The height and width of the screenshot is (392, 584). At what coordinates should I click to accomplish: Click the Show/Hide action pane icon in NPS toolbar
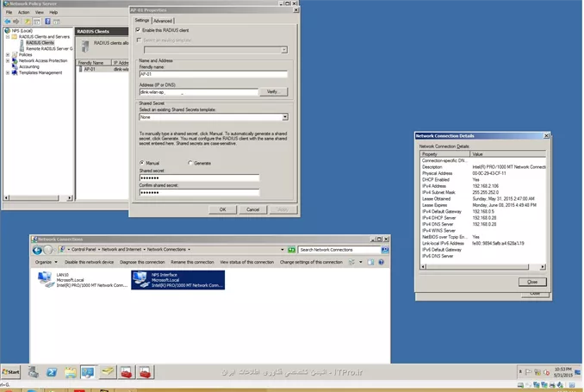click(57, 22)
